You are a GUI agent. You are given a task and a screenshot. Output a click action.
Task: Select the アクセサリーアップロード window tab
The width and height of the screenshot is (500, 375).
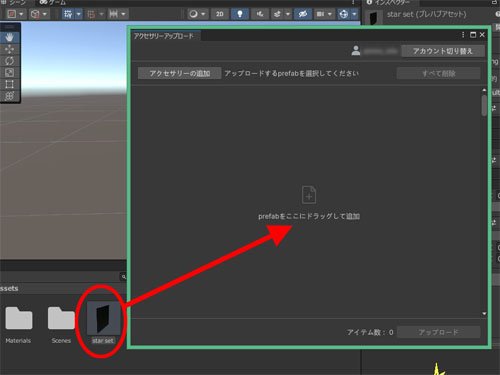point(164,36)
